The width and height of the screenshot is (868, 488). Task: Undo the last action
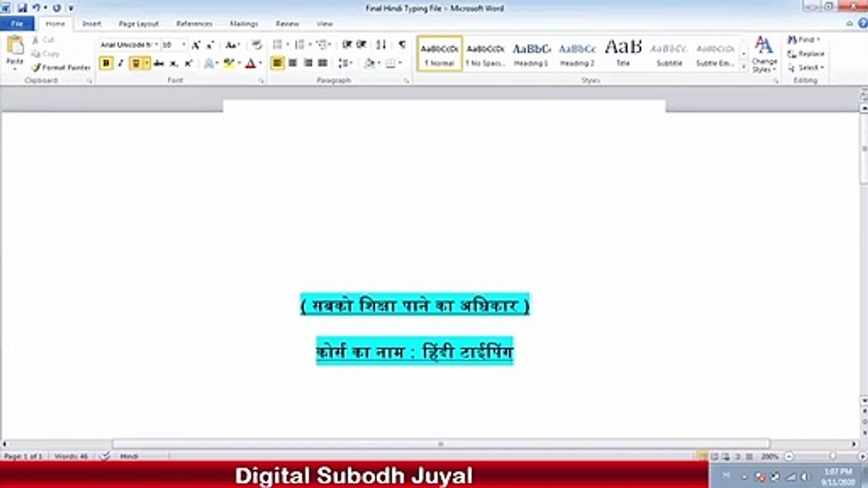tap(36, 8)
